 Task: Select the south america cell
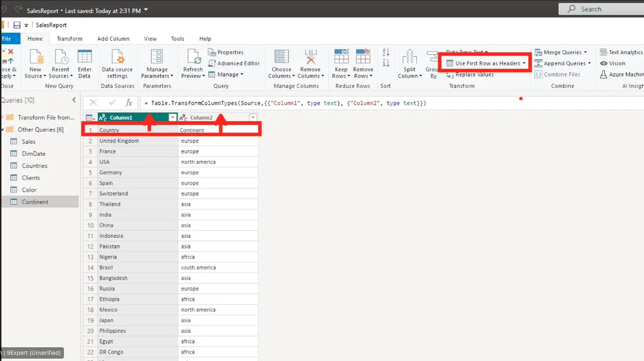pyautogui.click(x=218, y=268)
